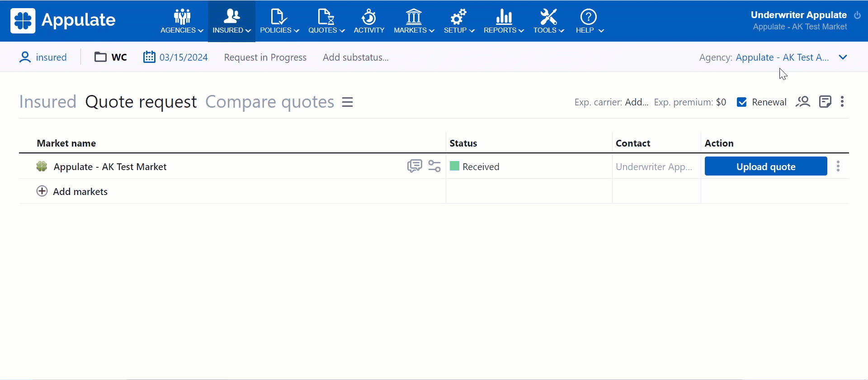Click the power logout icon
The height and width of the screenshot is (380, 868).
pyautogui.click(x=857, y=15)
